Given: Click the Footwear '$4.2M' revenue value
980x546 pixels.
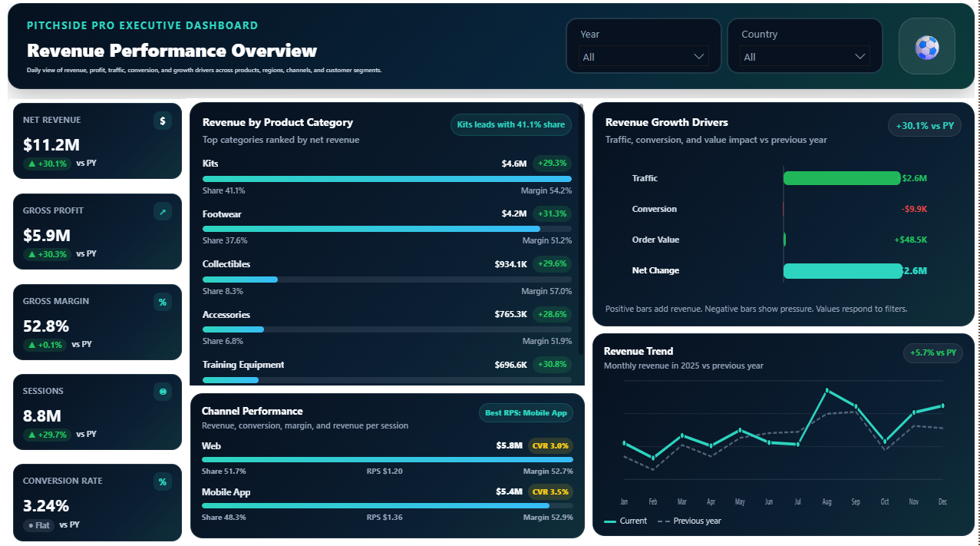Looking at the screenshot, I should pyautogui.click(x=514, y=213).
